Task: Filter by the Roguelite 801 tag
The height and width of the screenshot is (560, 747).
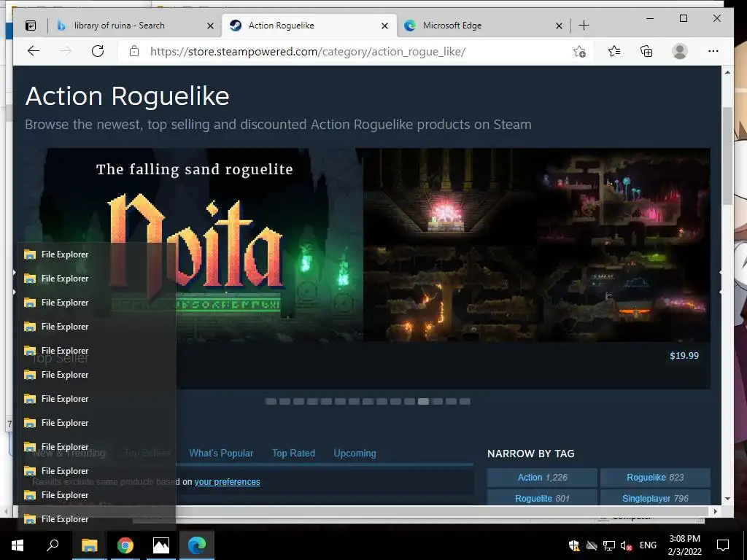Action: pos(542,498)
